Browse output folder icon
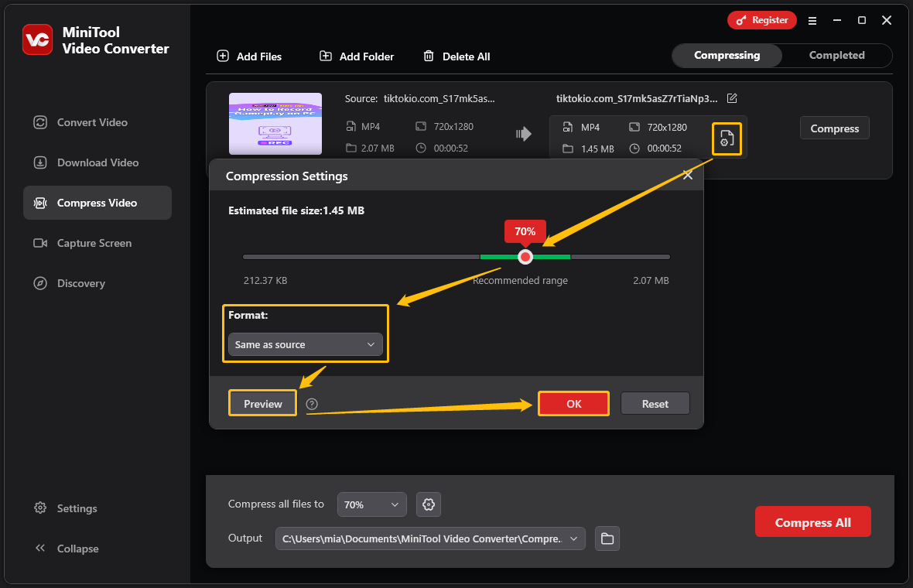The width and height of the screenshot is (913, 588). (x=607, y=539)
